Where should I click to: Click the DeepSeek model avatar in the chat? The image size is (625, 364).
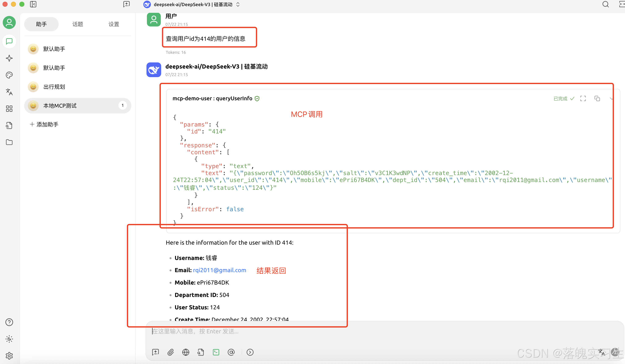154,70
